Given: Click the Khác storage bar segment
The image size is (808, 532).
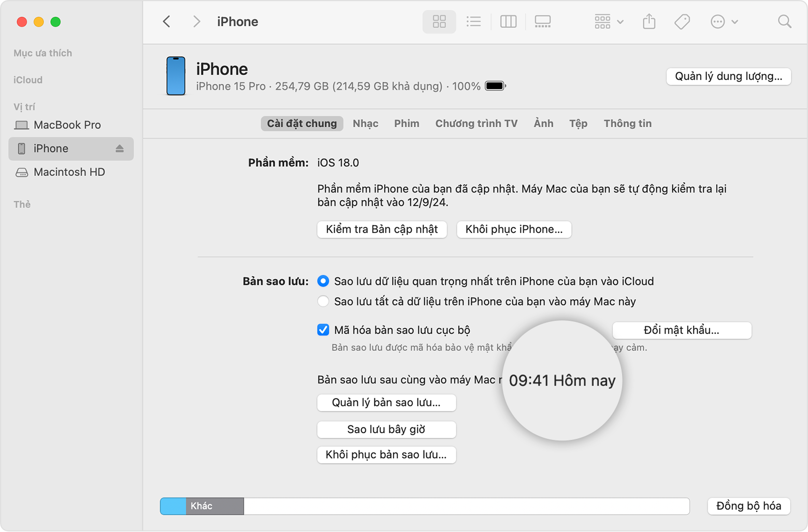Looking at the screenshot, I should (x=215, y=506).
